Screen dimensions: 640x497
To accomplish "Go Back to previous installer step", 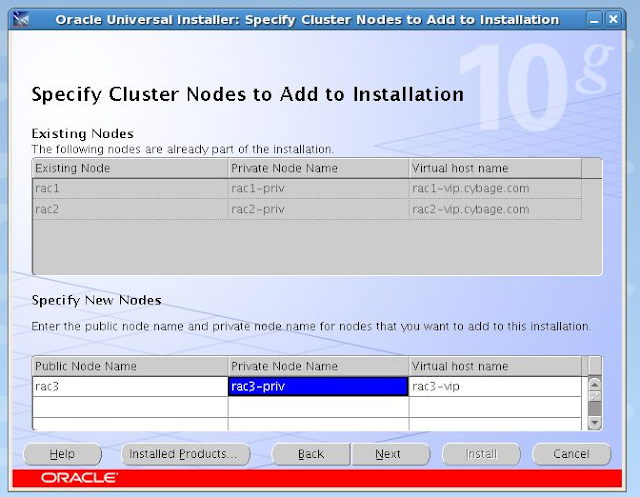I will 311,454.
